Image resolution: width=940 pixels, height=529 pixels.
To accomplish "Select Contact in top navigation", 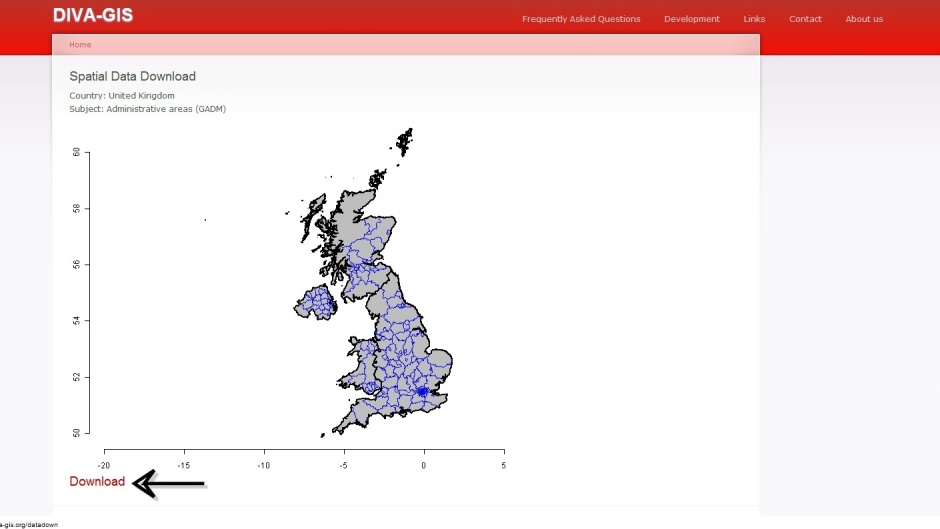I will coord(805,19).
